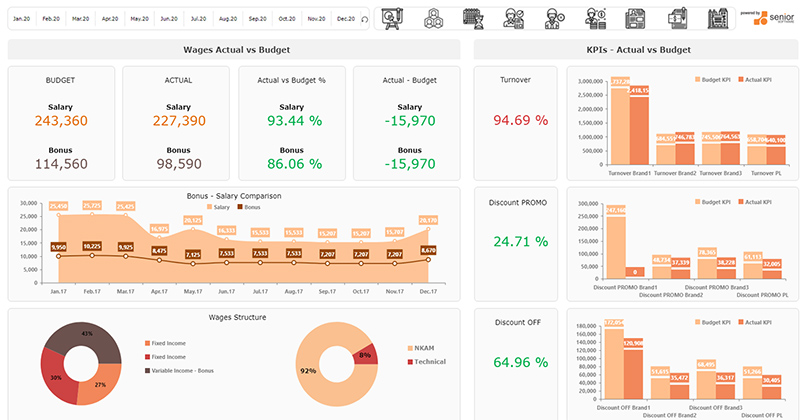Screen dimensions: 800x420
Task: Click Budget KPI legend in Discount PROMO chart
Action: point(712,202)
